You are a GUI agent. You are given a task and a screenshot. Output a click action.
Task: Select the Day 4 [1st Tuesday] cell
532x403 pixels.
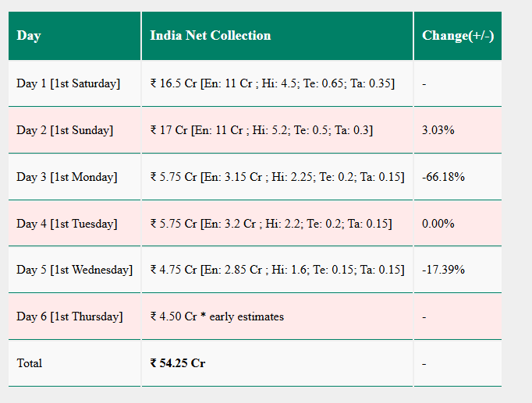pyautogui.click(x=74, y=224)
